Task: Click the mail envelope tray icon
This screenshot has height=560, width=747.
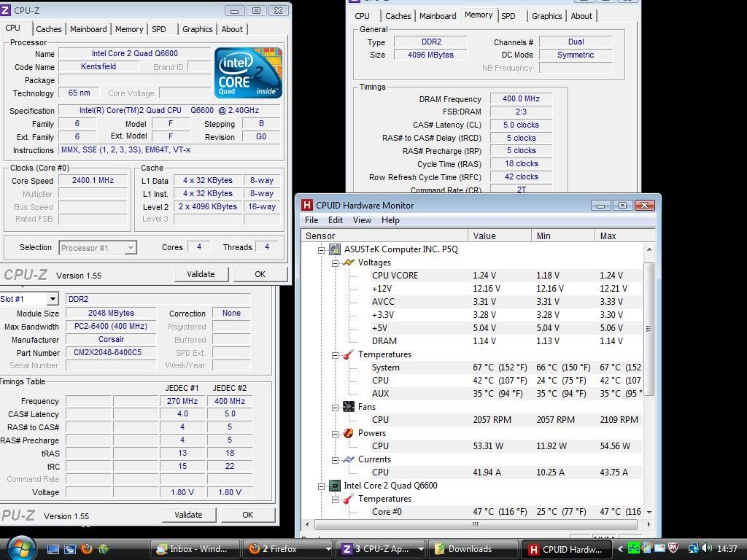Action: (x=659, y=548)
